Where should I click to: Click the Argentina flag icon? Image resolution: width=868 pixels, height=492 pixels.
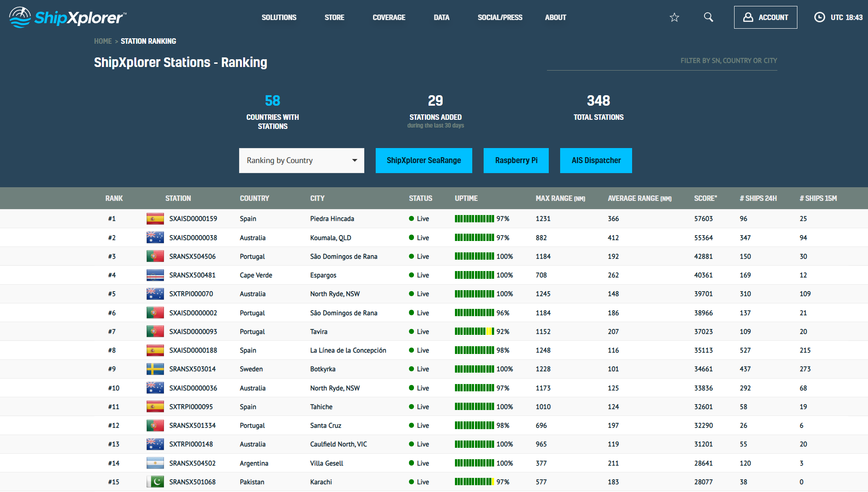coord(155,463)
